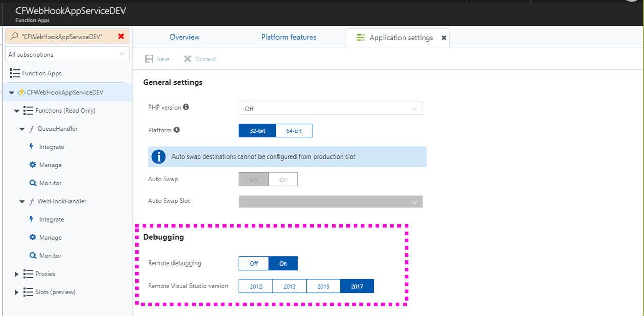Viewport: 644px width, 316px height.
Task: Choose Visual Studio version 2015
Action: click(x=323, y=286)
